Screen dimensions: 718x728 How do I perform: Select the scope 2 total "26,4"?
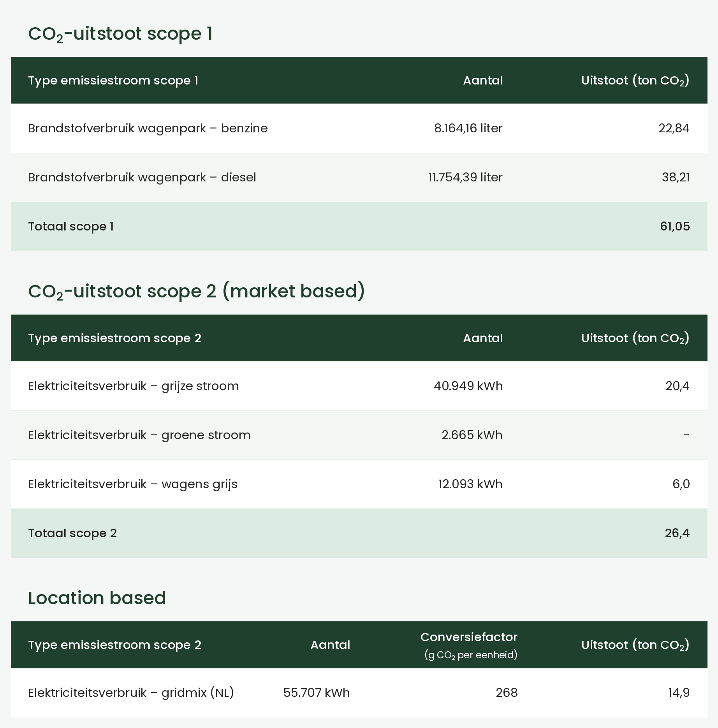point(677,533)
